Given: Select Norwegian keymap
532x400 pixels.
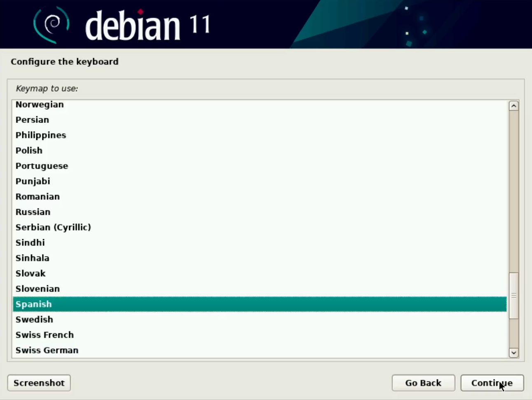Looking at the screenshot, I should pos(40,105).
